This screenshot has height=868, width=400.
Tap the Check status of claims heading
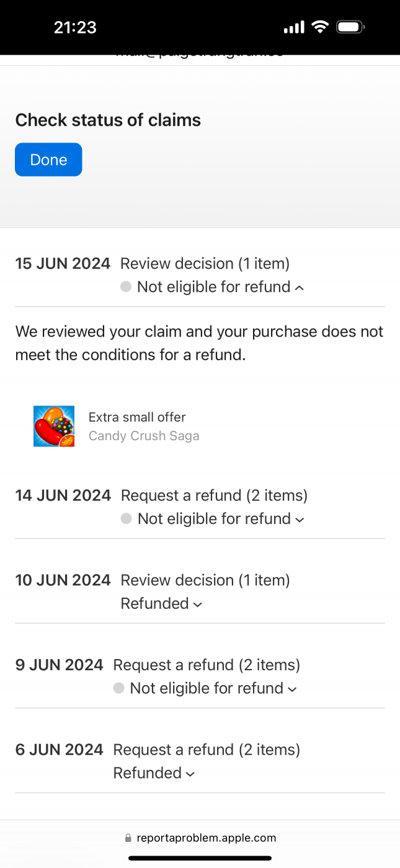click(108, 120)
